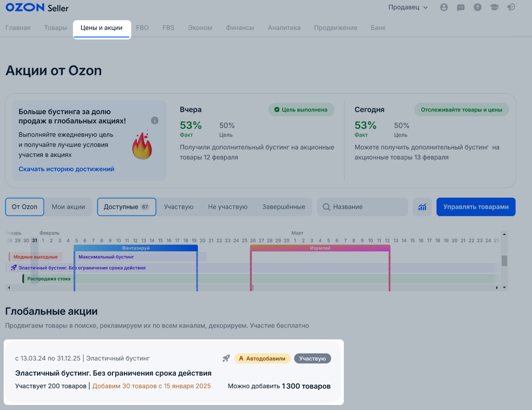
Task: Click the timeline scroll down arrow
Action: [x=504, y=288]
